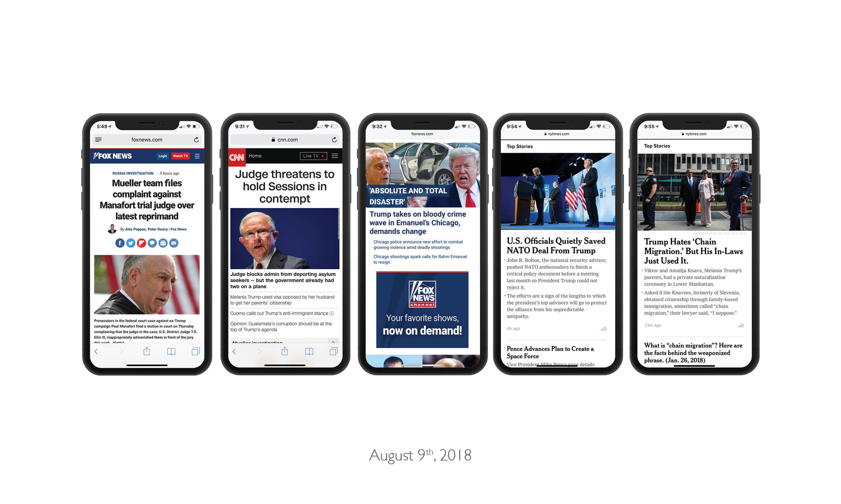
Task: Tap Fox News Watch TV button
Action: (x=181, y=156)
